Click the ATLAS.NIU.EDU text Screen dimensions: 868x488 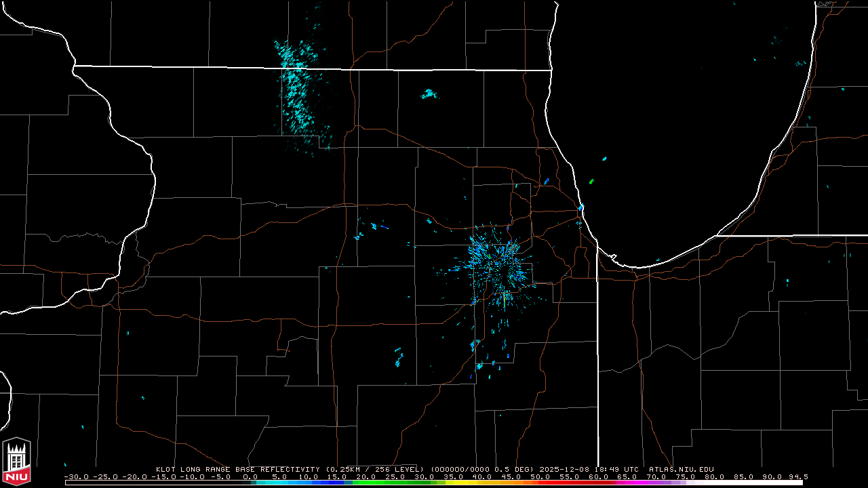click(x=681, y=469)
